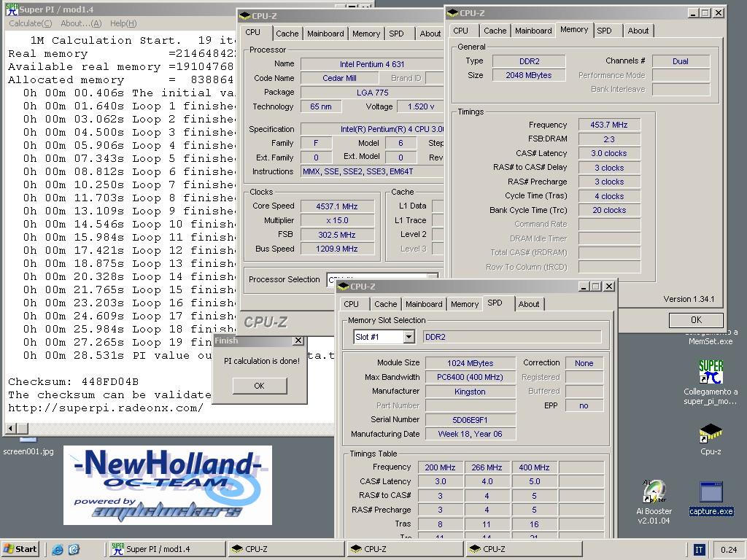
Task: Click the Module Size value '1024 MBytes'
Action: (x=471, y=363)
